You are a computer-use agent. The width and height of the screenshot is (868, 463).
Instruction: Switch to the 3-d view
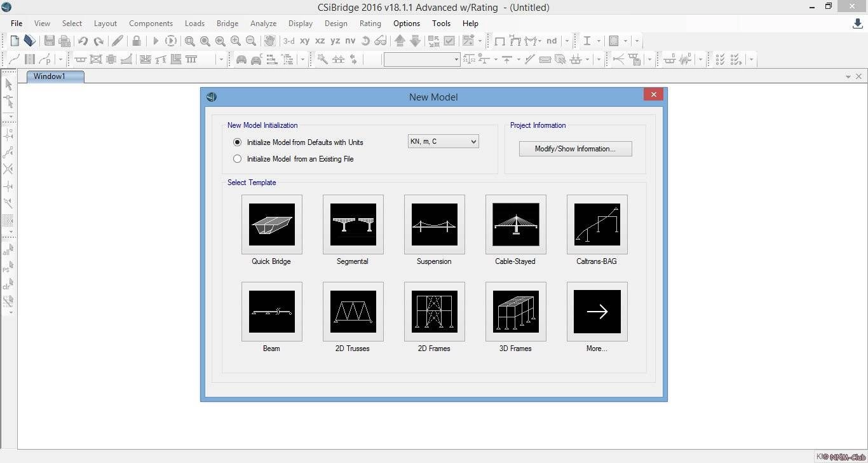[x=288, y=41]
